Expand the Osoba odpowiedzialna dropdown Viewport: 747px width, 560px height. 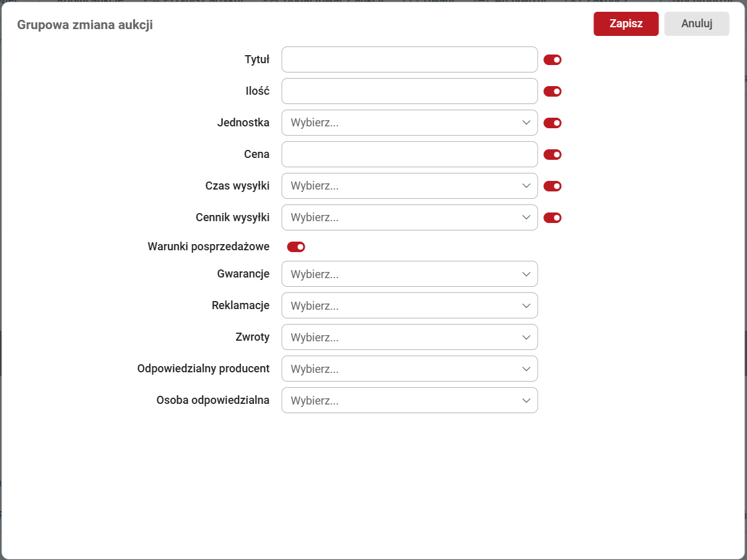tap(409, 401)
